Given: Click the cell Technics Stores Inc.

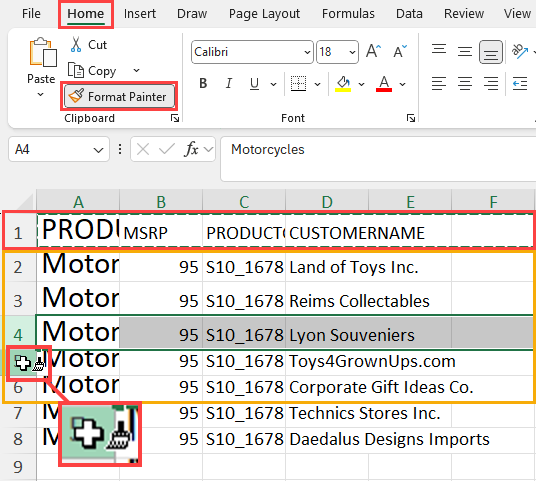Looking at the screenshot, I should pyautogui.click(x=365, y=413).
